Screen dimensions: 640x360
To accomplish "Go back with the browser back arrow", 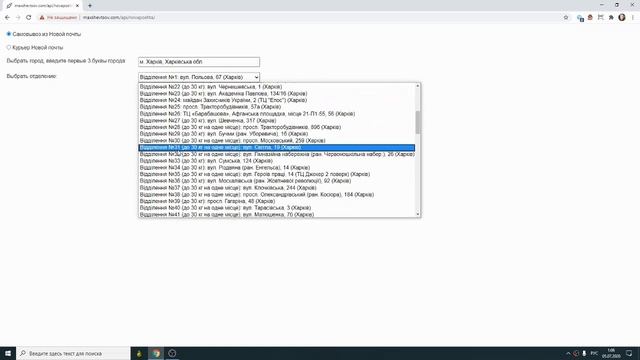I will (x=7, y=18).
